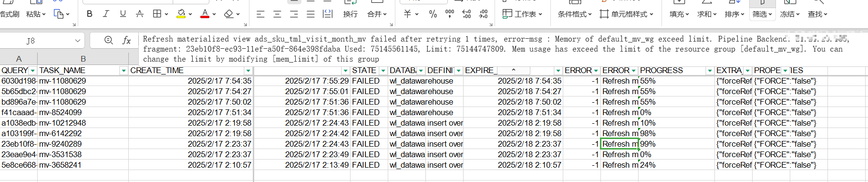The height and width of the screenshot is (182, 868).
Task: Open the STATE column filter dropdown
Action: click(383, 71)
